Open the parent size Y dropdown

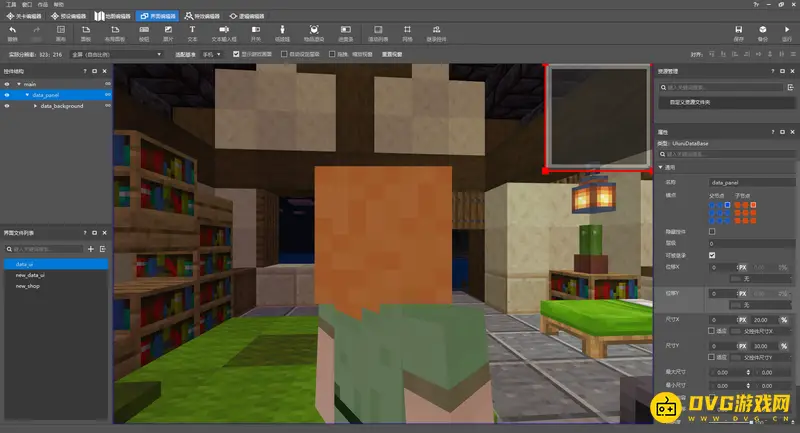click(761, 358)
